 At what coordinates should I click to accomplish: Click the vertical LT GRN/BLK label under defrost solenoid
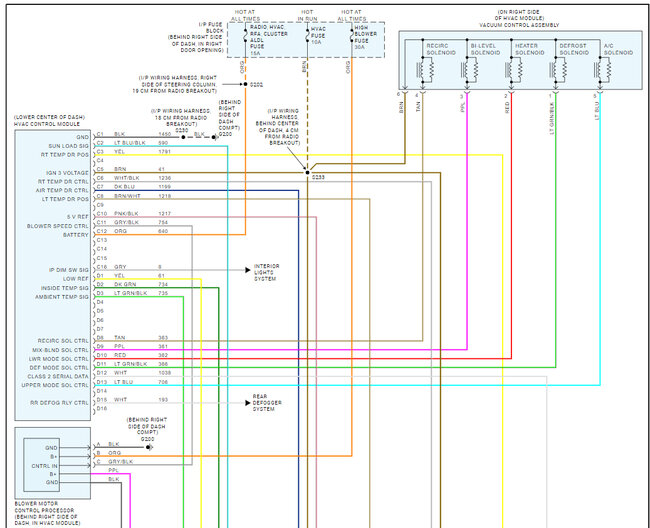552,119
